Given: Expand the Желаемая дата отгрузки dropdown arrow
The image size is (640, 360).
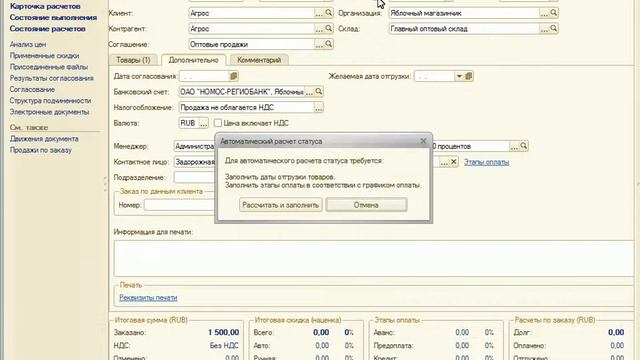Looking at the screenshot, I should 459,76.
